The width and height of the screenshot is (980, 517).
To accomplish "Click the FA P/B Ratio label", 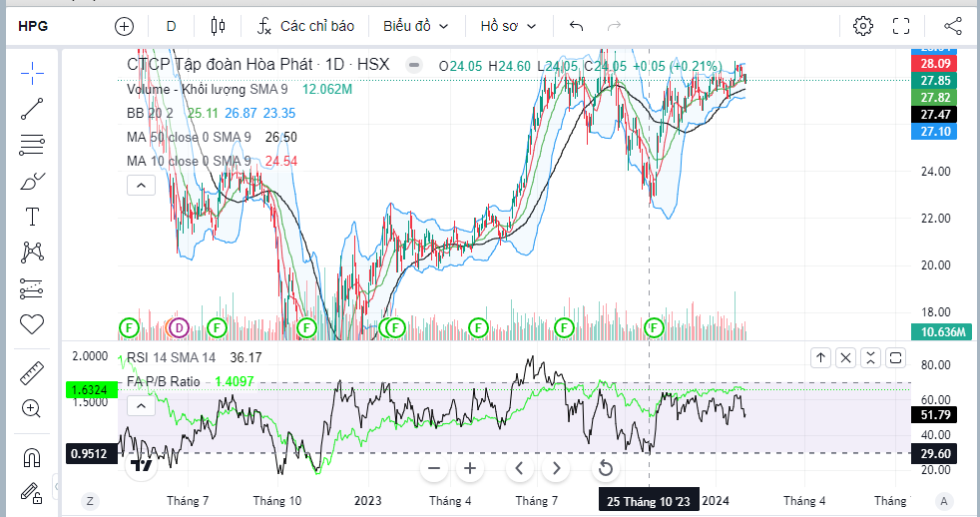I will tap(163, 381).
